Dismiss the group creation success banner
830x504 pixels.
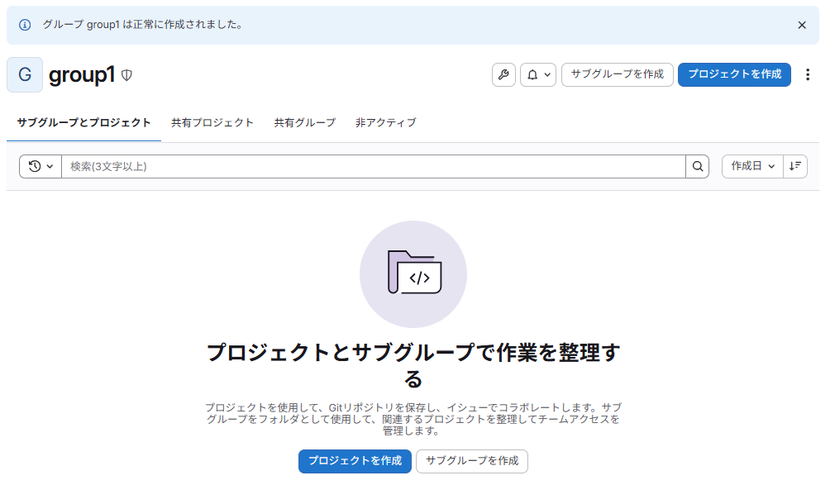802,25
